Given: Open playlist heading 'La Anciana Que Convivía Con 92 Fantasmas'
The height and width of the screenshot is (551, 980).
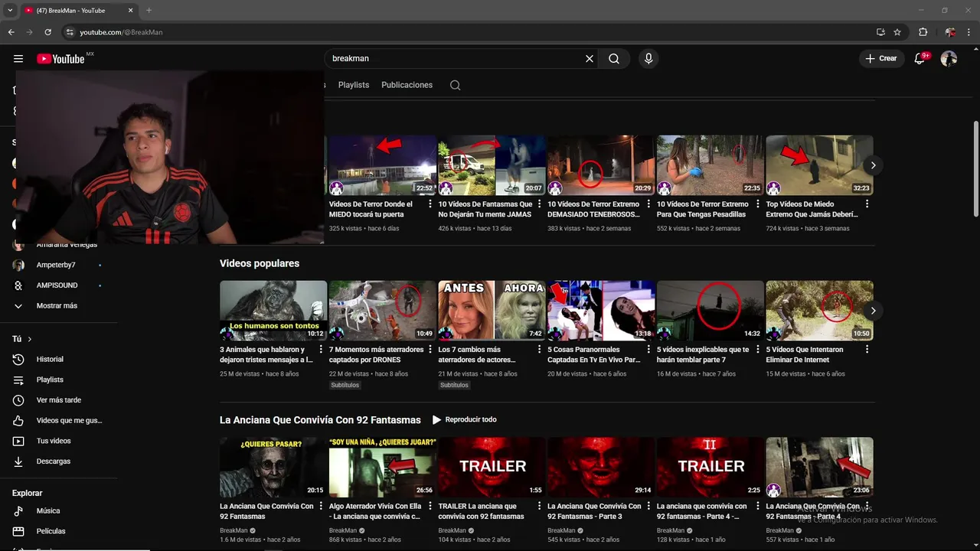Looking at the screenshot, I should [320, 420].
